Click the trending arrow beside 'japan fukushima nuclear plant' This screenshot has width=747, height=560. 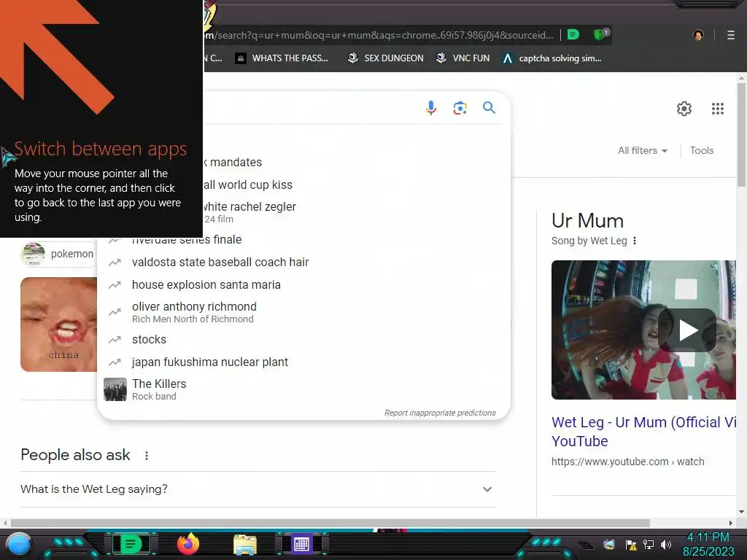(x=115, y=362)
